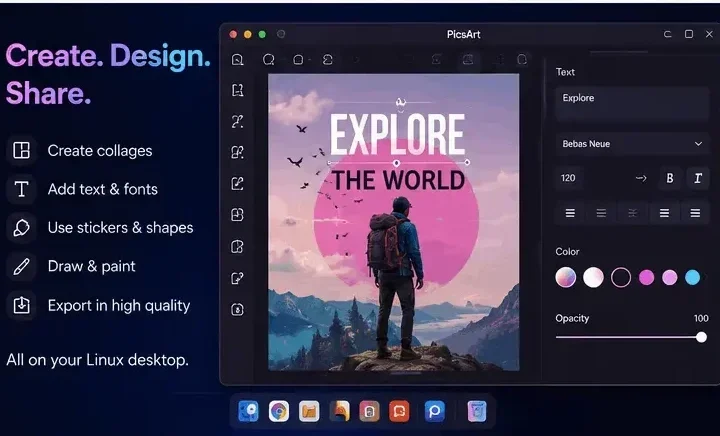The width and height of the screenshot is (720, 436).
Task: Click the last sidebar tool with a center dot
Action: pyautogui.click(x=237, y=309)
